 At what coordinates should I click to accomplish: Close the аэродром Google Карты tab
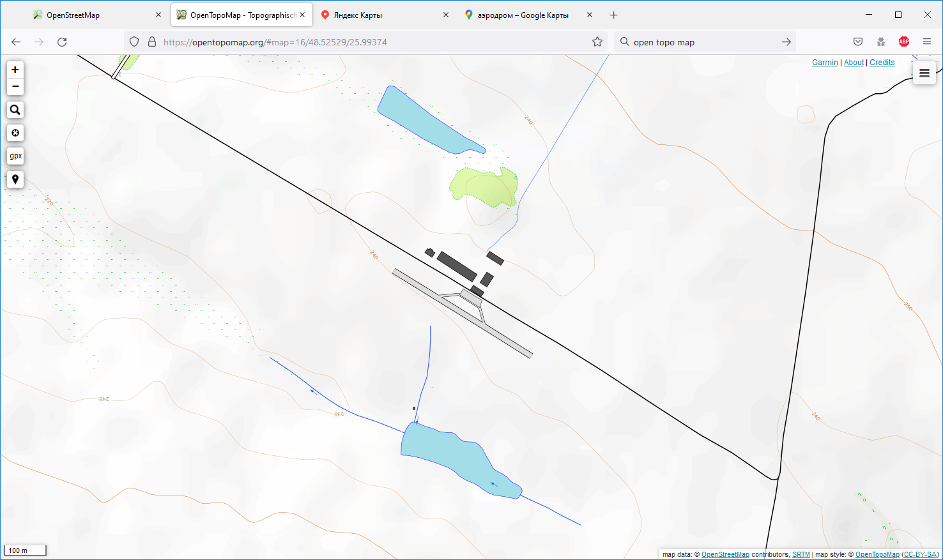(590, 15)
